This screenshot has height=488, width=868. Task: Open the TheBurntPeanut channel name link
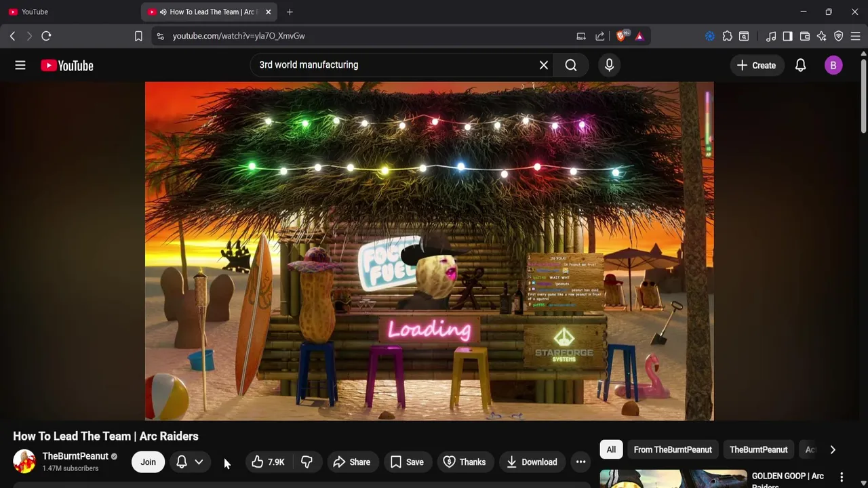click(75, 456)
